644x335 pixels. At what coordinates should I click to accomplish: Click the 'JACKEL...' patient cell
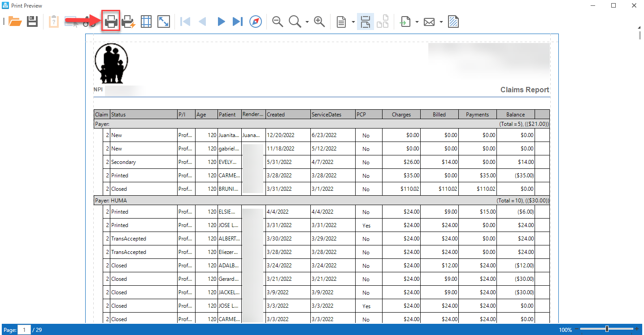pyautogui.click(x=229, y=292)
